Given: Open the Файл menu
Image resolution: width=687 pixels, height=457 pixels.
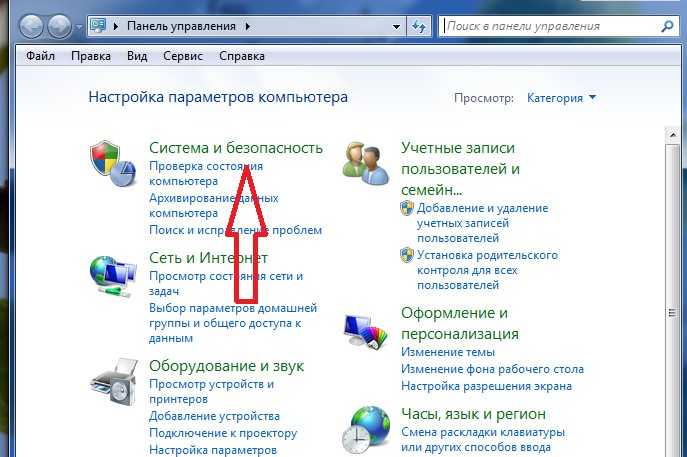Looking at the screenshot, I should pyautogui.click(x=40, y=56).
